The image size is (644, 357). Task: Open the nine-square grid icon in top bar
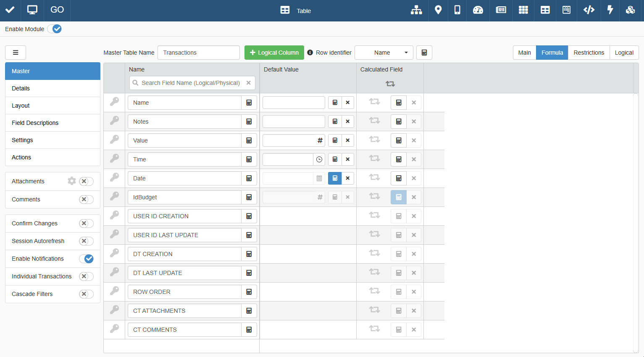(x=523, y=10)
